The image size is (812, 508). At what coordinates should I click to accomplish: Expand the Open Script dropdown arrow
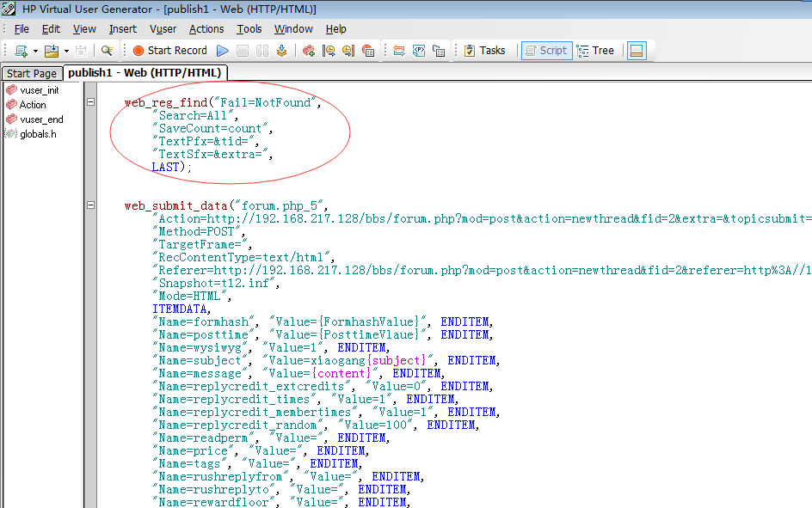point(66,51)
